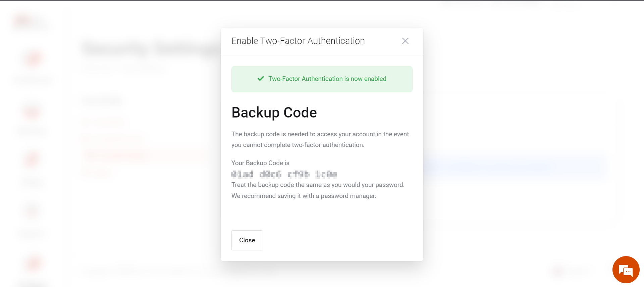Dismiss the dialog with the X icon
This screenshot has height=287, width=644.
point(405,41)
